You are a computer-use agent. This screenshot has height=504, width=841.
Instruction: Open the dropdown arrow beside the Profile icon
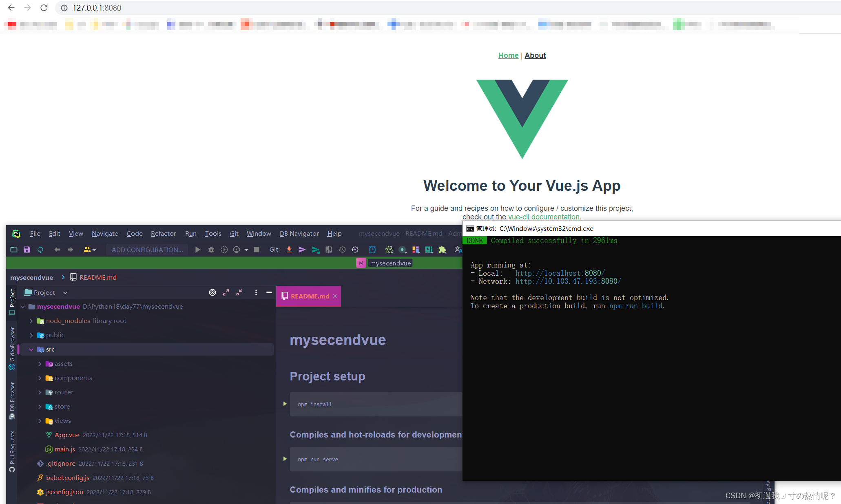pos(246,250)
